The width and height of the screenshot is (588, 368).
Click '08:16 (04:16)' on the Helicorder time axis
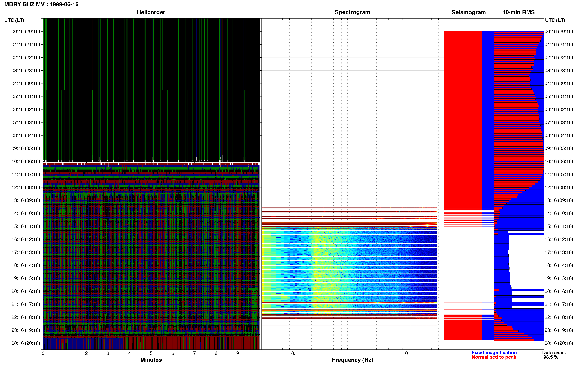[x=26, y=135]
